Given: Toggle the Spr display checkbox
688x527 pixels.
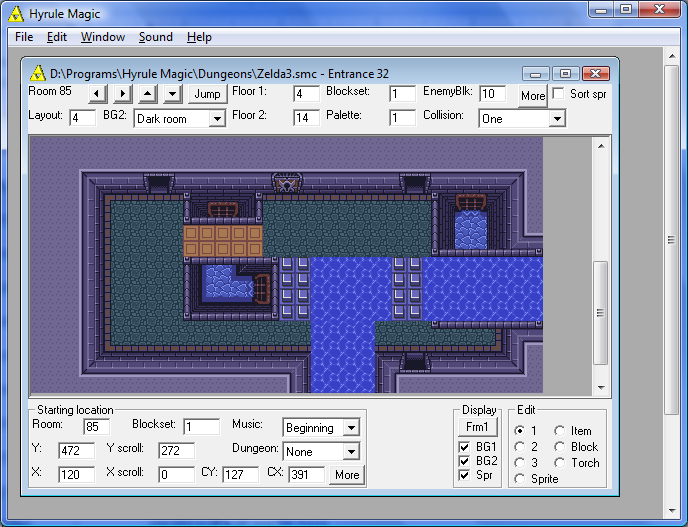Looking at the screenshot, I should [464, 476].
